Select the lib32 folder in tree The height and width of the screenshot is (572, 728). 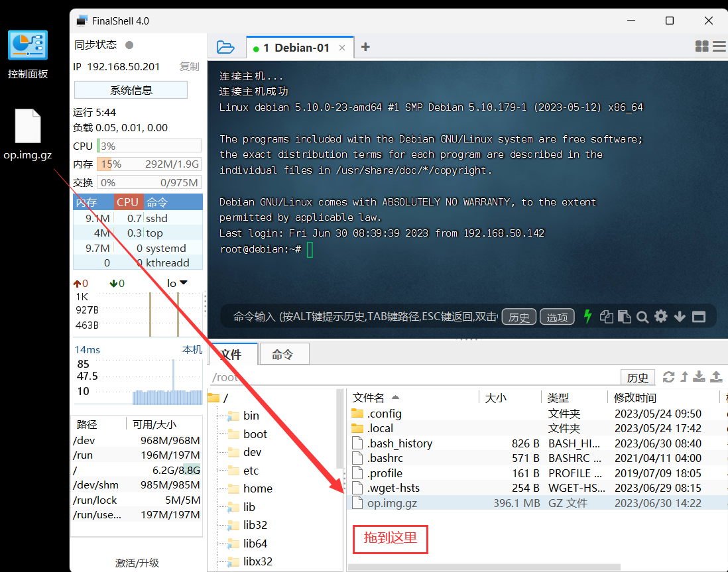click(x=247, y=525)
